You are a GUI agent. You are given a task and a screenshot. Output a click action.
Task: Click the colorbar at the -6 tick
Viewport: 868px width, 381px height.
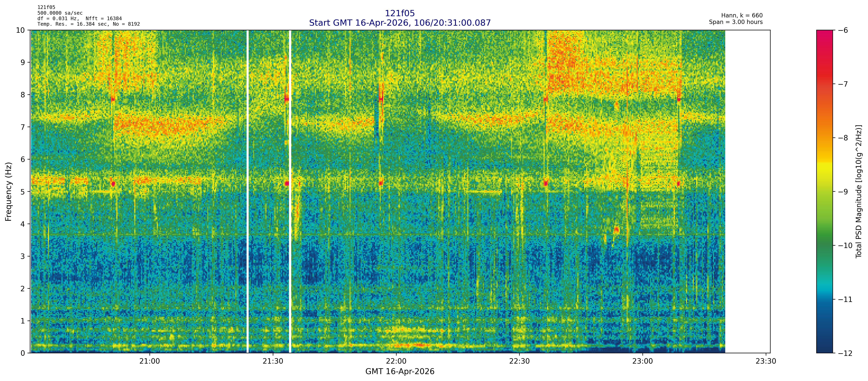[x=824, y=31]
